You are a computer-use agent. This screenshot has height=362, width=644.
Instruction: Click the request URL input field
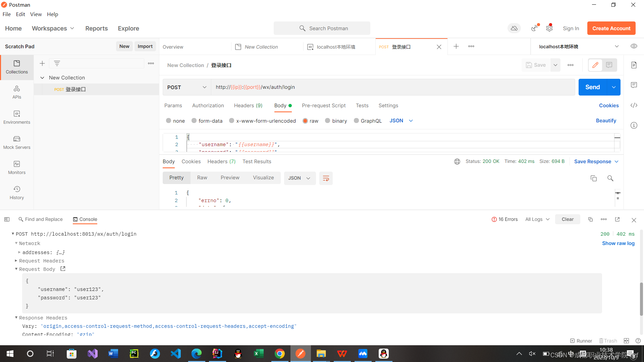pyautogui.click(x=392, y=87)
